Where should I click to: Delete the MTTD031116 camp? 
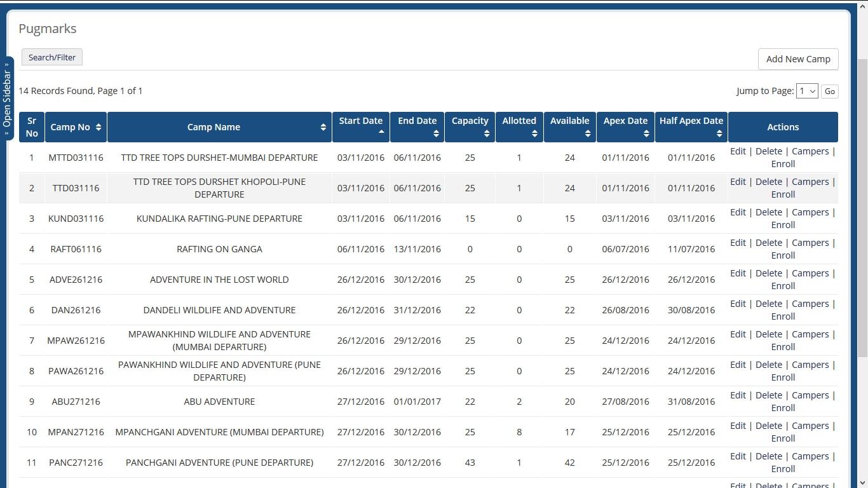(x=768, y=151)
